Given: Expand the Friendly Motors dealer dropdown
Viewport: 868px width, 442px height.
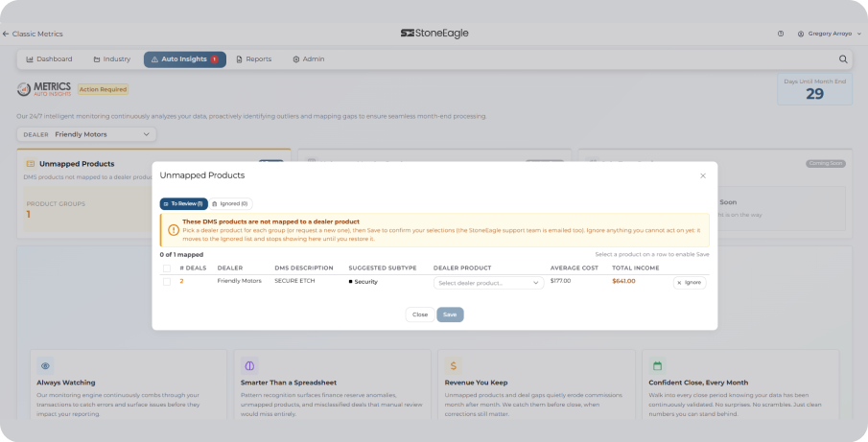Looking at the screenshot, I should pyautogui.click(x=87, y=134).
